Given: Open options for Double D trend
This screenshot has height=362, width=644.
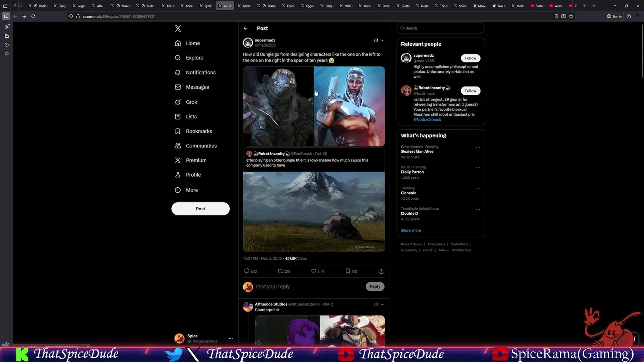Looking at the screenshot, I should [478, 209].
